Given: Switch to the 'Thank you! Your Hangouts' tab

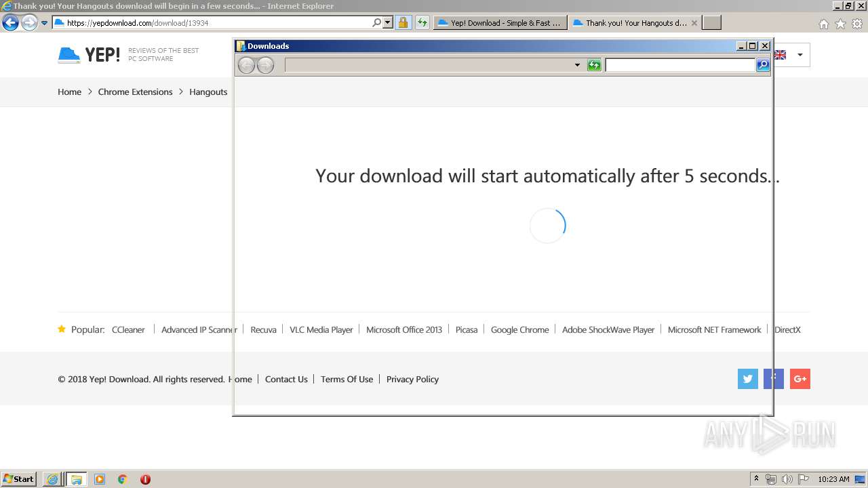Looking at the screenshot, I should click(629, 22).
